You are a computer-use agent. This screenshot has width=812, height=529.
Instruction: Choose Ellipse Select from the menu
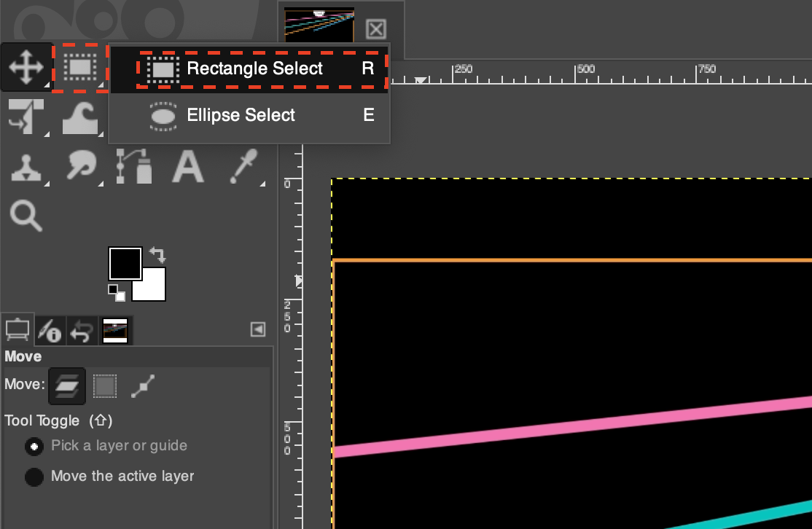(x=241, y=115)
